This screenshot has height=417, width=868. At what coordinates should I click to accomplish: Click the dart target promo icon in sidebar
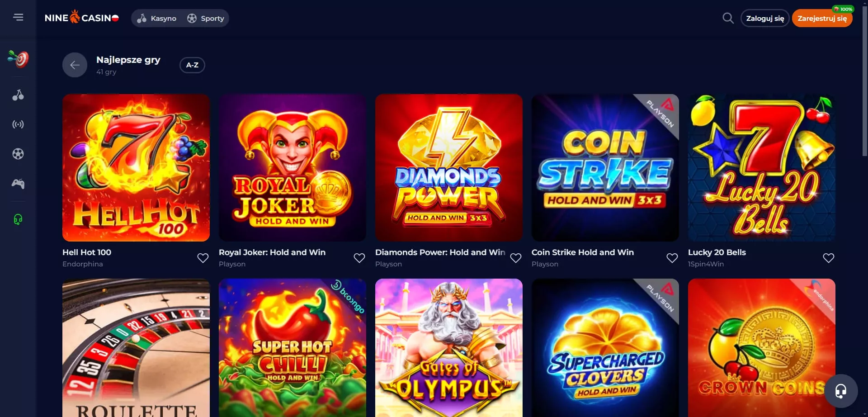(x=18, y=59)
